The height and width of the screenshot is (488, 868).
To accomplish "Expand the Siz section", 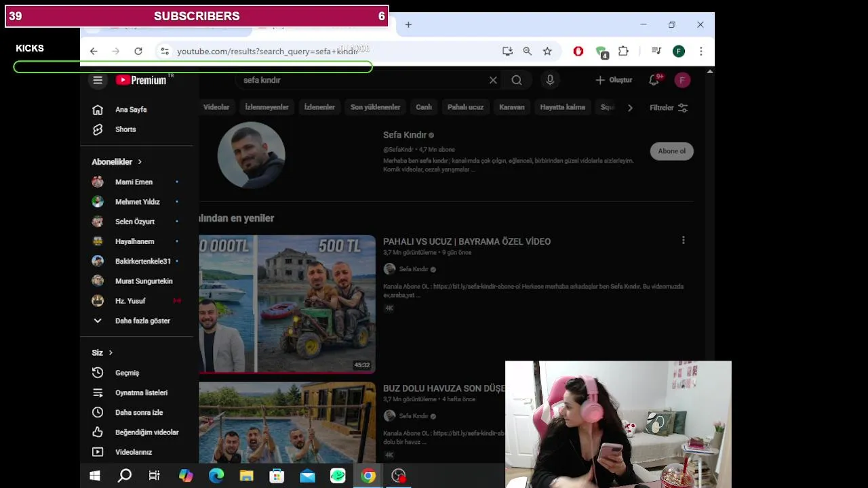I will point(102,352).
